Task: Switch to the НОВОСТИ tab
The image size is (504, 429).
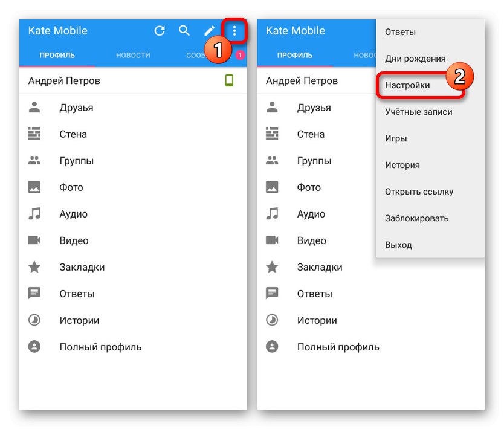Action: click(x=133, y=55)
